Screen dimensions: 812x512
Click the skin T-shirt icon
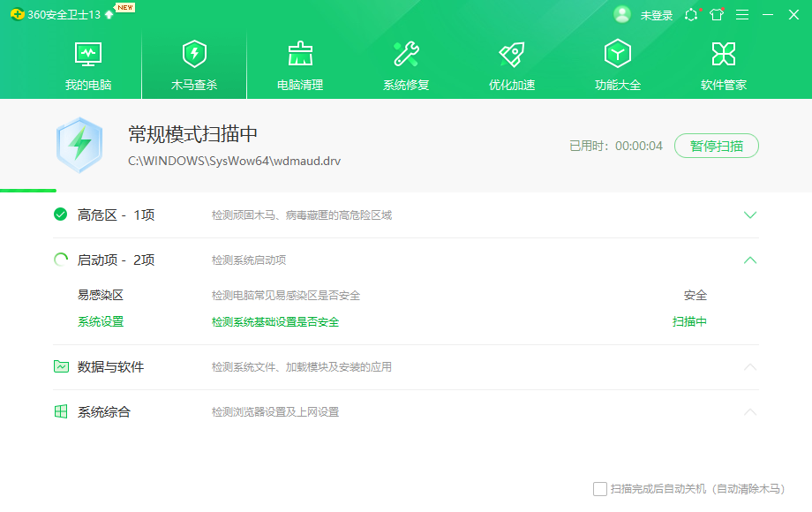click(716, 15)
